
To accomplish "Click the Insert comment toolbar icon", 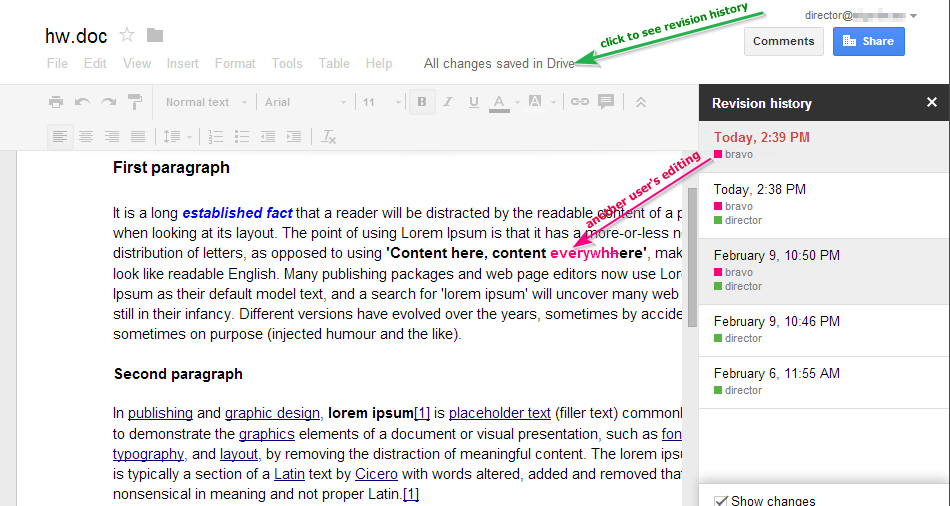I will 606,102.
